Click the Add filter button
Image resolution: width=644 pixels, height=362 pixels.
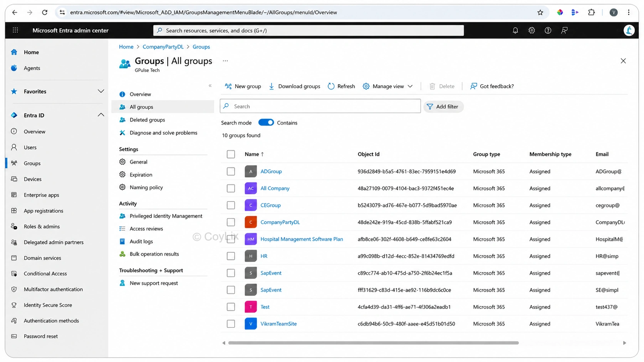[443, 107]
